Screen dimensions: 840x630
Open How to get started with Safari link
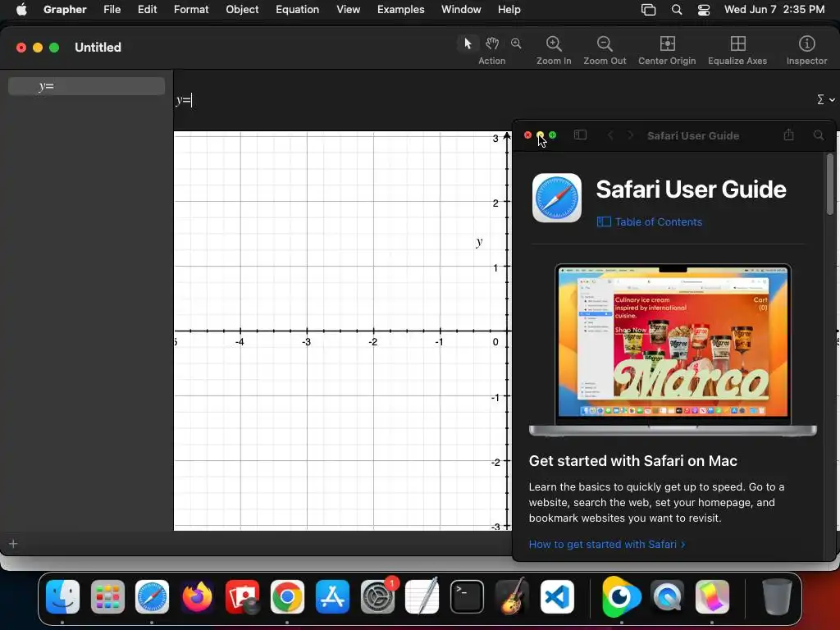click(607, 545)
